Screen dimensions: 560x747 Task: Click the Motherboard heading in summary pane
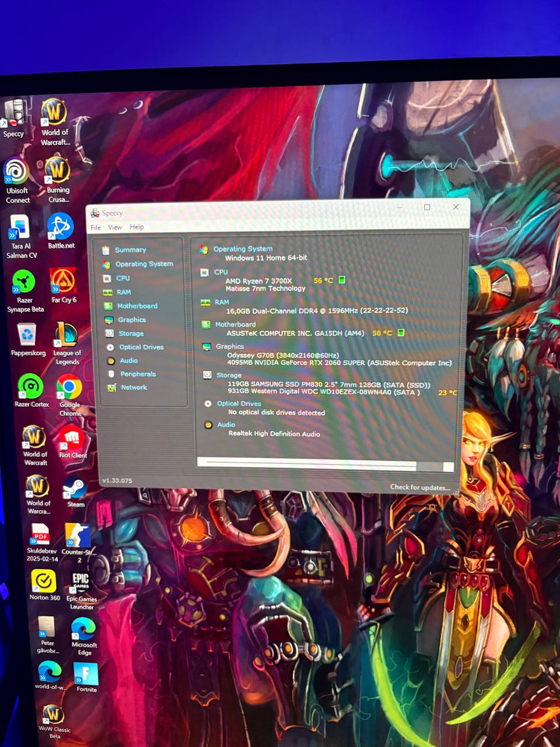click(x=235, y=324)
